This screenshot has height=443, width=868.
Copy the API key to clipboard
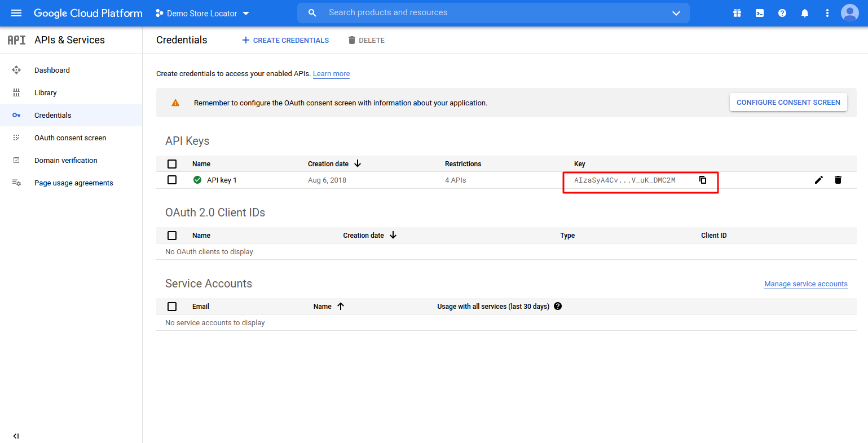point(703,180)
